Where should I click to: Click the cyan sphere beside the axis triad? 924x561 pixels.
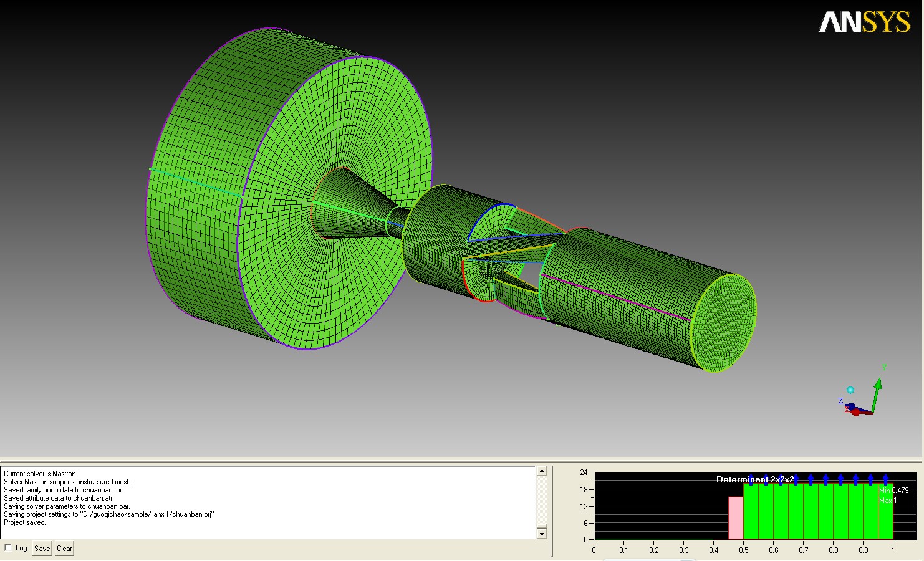pyautogui.click(x=850, y=390)
